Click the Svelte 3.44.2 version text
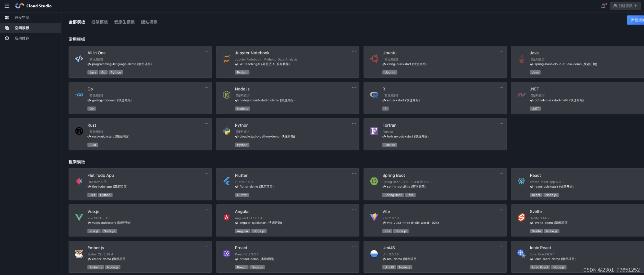The height and width of the screenshot is (275, 644). [540, 218]
